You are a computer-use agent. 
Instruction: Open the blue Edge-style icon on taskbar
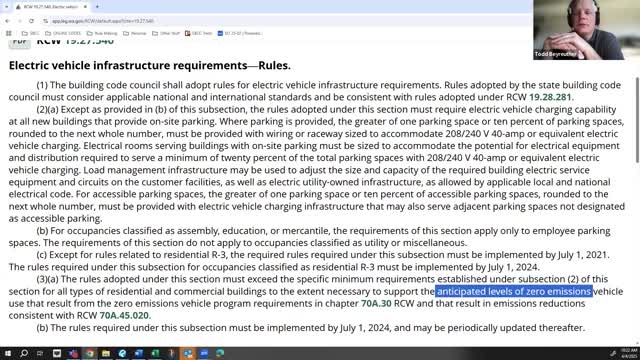(122, 353)
